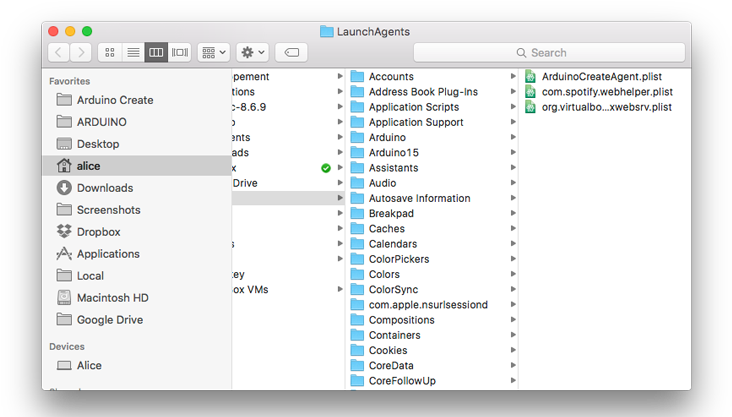732x417 pixels.
Task: Click the Downloads arrow icon
Action: coord(64,188)
